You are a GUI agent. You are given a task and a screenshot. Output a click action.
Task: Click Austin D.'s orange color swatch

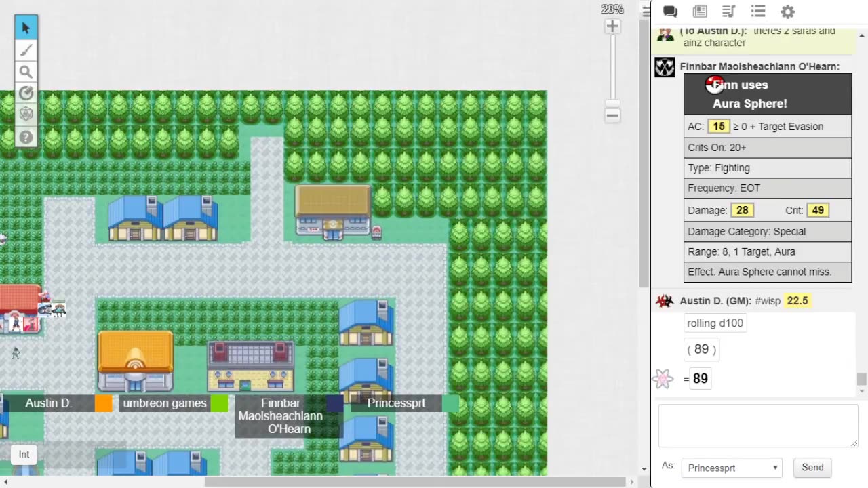[103, 403]
